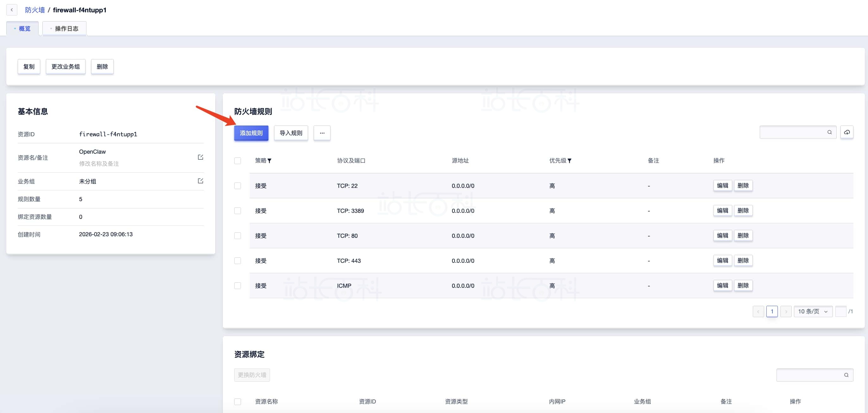Go to the next page arrow in pagination
This screenshot has height=413, width=868.
point(786,311)
